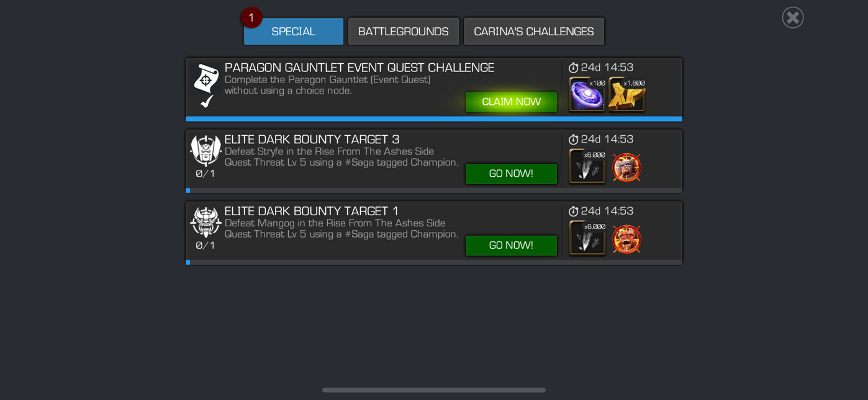Claim the Paragon Gauntlet challenge reward
The image size is (868, 400).
pos(511,102)
